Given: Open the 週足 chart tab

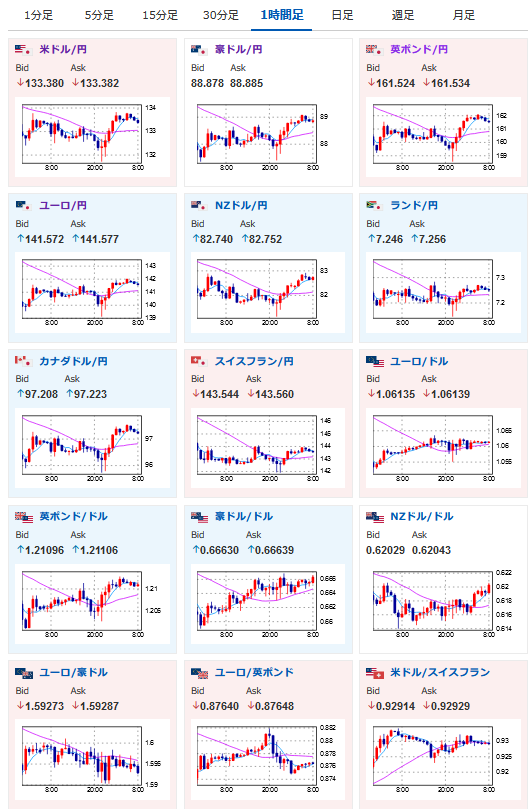Looking at the screenshot, I should (403, 15).
